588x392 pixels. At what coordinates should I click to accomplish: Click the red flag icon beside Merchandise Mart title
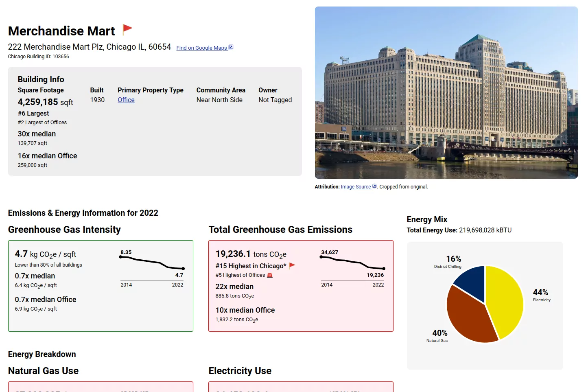[x=127, y=29]
